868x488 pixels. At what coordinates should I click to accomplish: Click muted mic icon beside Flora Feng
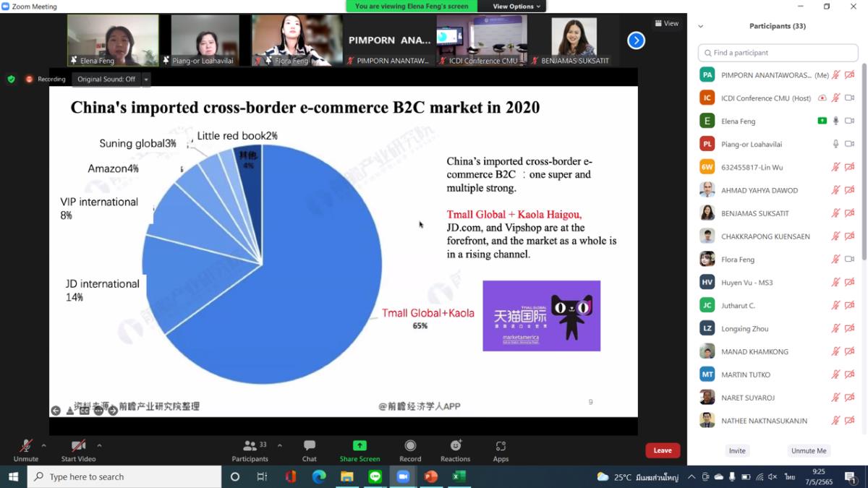(x=836, y=259)
